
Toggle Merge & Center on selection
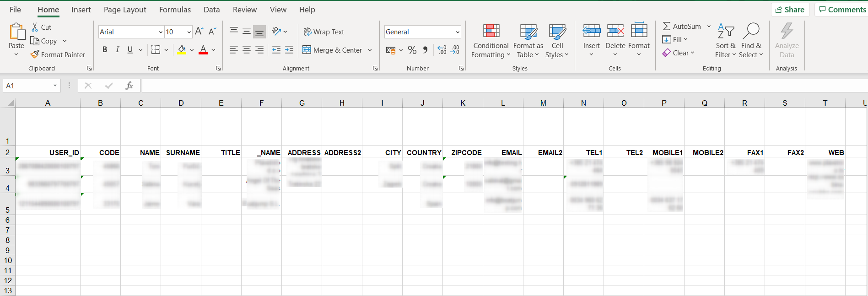pos(332,50)
